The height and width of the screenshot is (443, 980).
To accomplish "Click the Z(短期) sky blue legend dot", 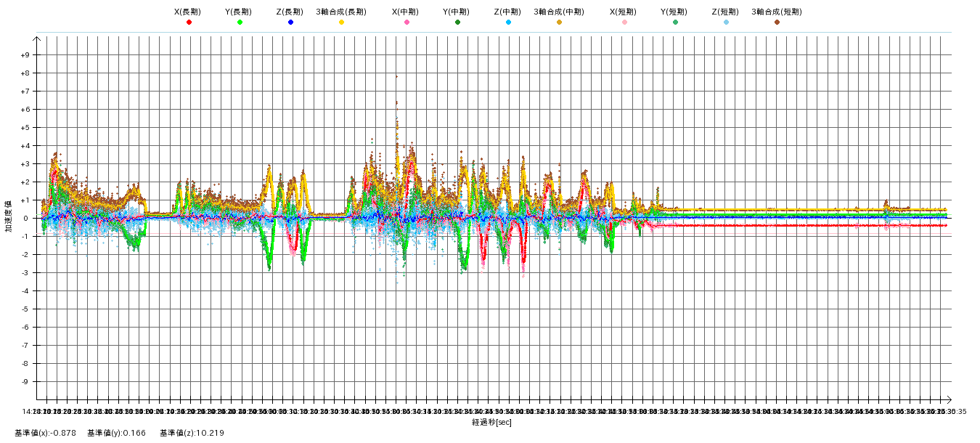I will [726, 23].
